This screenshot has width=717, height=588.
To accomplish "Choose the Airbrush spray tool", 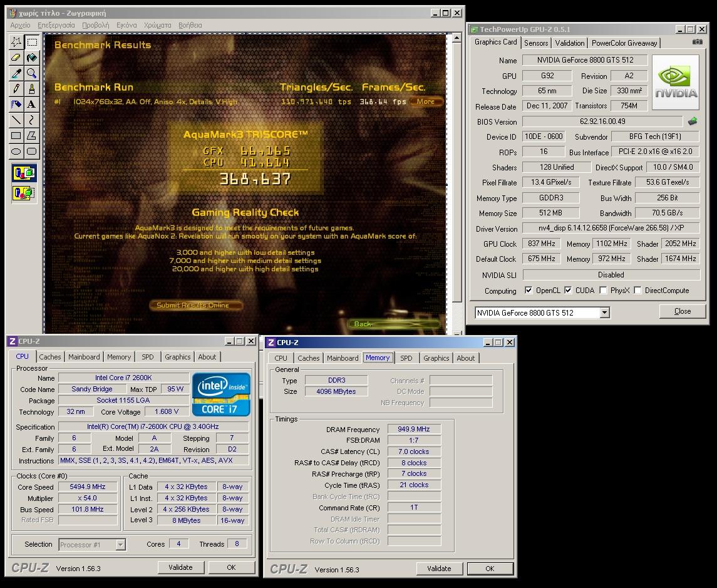I will click(16, 104).
